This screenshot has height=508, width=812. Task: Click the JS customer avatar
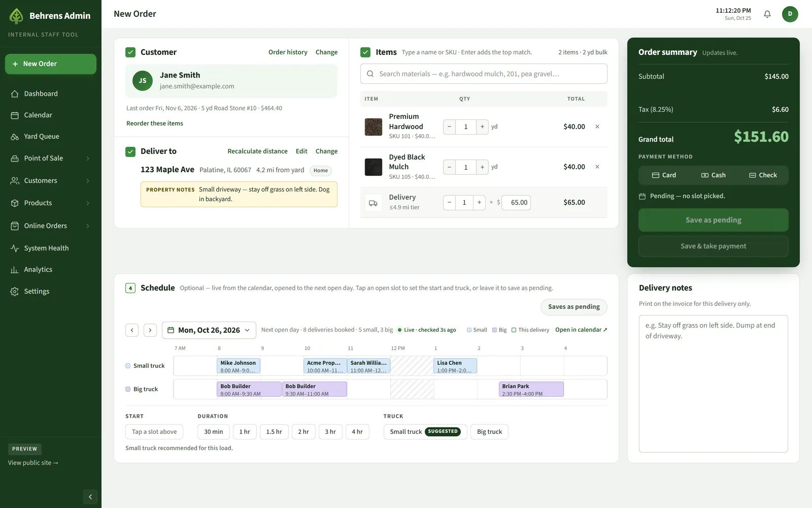click(143, 81)
